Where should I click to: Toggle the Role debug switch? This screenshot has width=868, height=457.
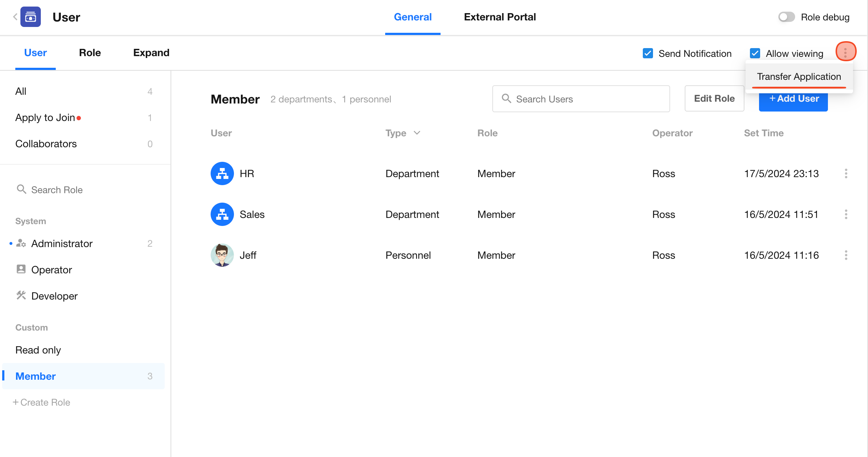(786, 17)
